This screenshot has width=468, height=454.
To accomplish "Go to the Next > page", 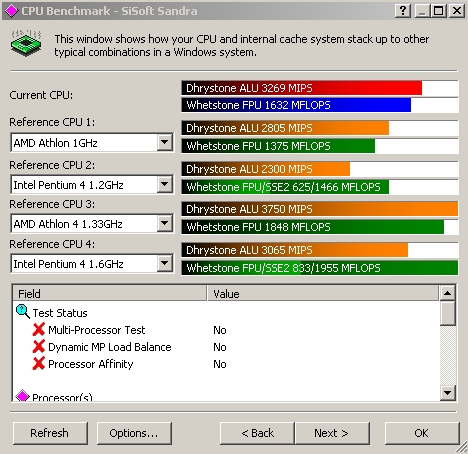I will [332, 433].
